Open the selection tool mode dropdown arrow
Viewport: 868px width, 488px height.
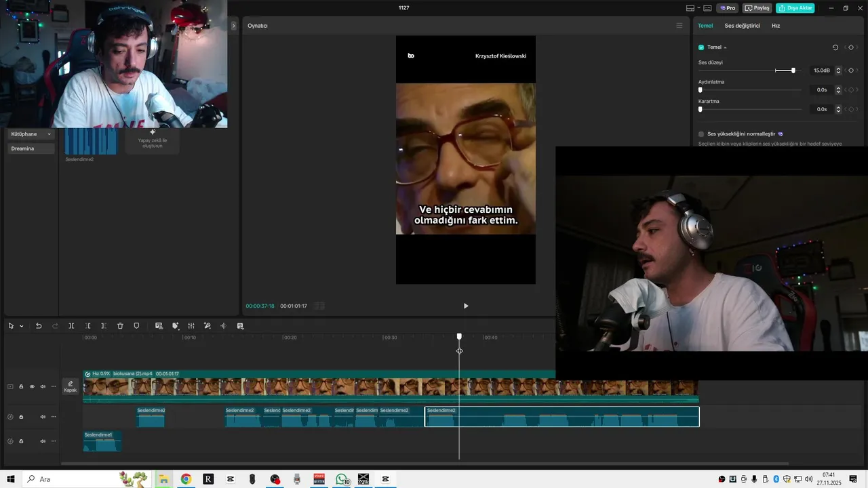[x=21, y=326]
